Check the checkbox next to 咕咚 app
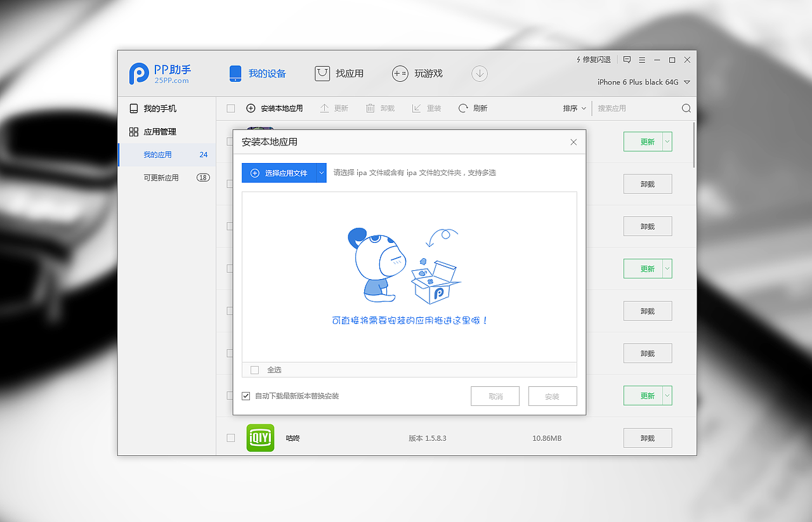This screenshot has height=522, width=812. (230, 438)
